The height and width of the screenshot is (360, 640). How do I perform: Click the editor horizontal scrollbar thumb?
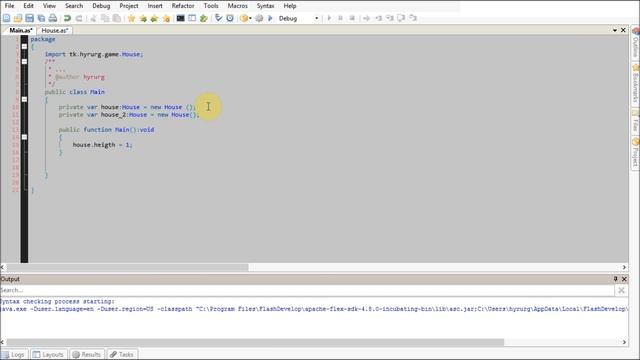(x=127, y=267)
